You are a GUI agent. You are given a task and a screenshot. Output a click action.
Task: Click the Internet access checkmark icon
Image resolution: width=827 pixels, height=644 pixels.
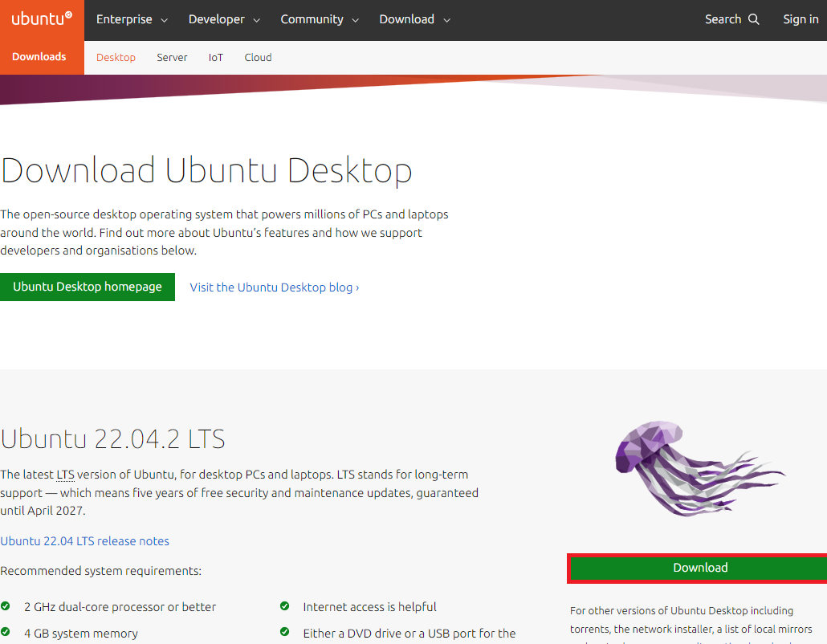tap(285, 606)
